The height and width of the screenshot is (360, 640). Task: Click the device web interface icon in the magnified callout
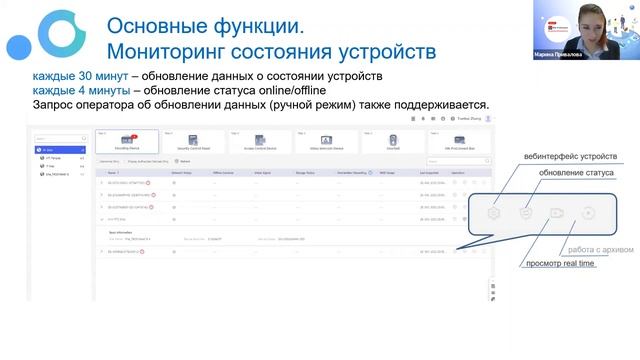click(494, 213)
